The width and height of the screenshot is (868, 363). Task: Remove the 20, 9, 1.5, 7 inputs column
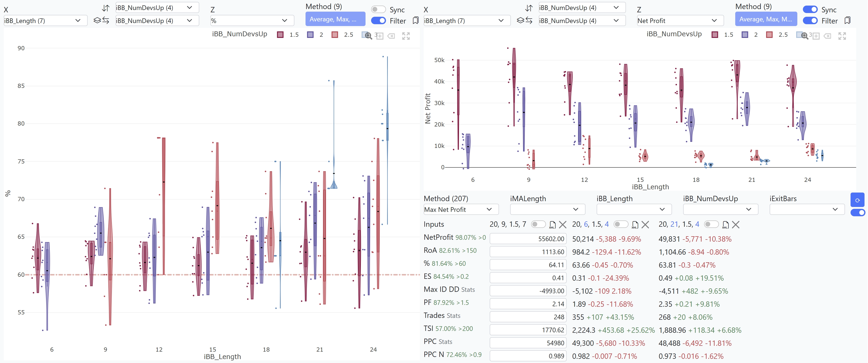pos(562,224)
